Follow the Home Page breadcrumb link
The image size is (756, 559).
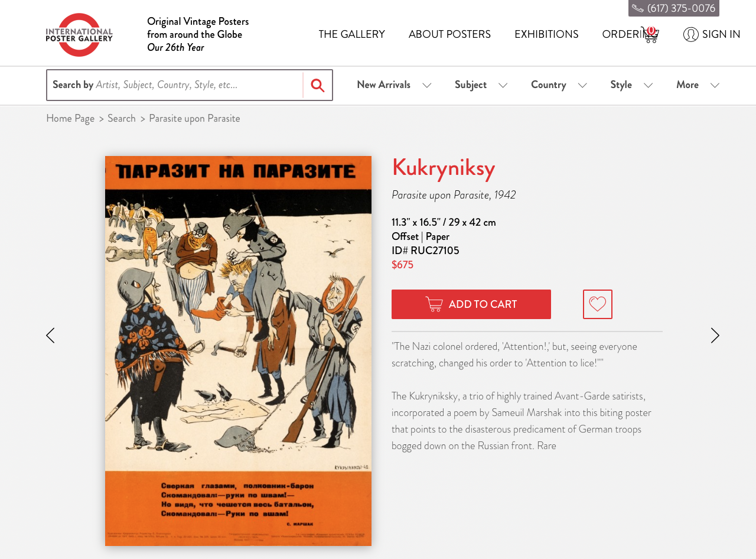coord(70,118)
